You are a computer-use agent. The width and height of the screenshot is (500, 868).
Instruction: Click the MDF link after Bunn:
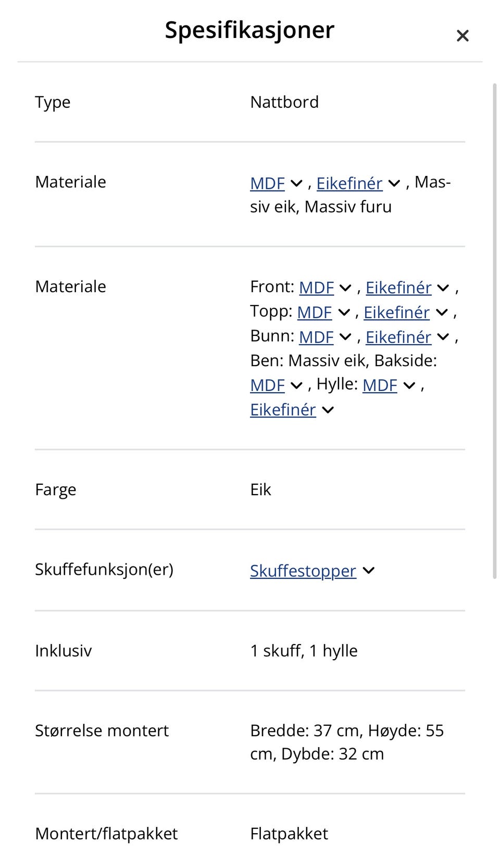(x=316, y=337)
